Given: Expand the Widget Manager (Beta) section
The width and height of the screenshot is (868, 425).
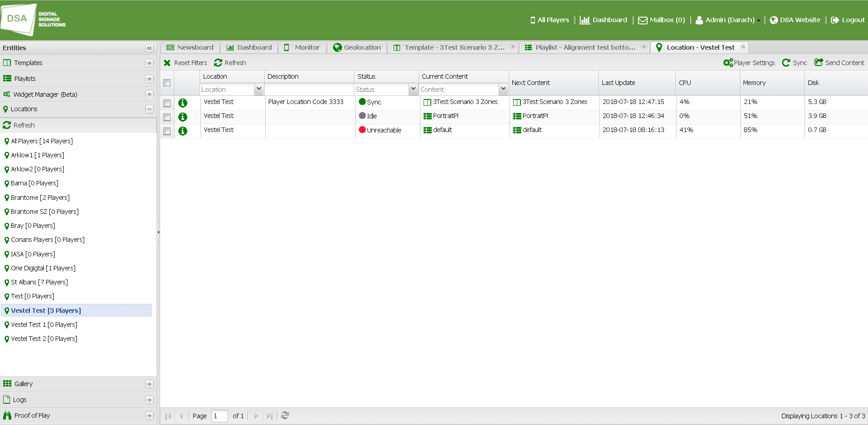Looking at the screenshot, I should coord(149,94).
